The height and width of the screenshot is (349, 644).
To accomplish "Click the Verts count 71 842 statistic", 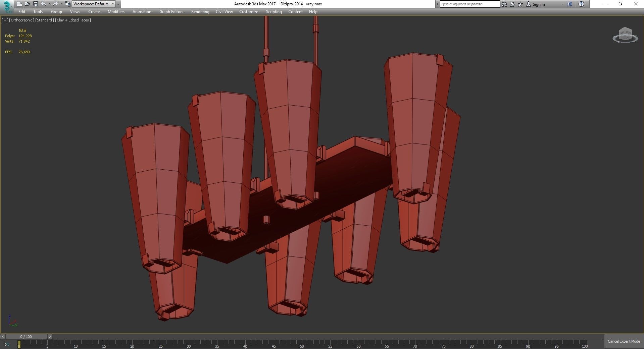I will point(24,41).
